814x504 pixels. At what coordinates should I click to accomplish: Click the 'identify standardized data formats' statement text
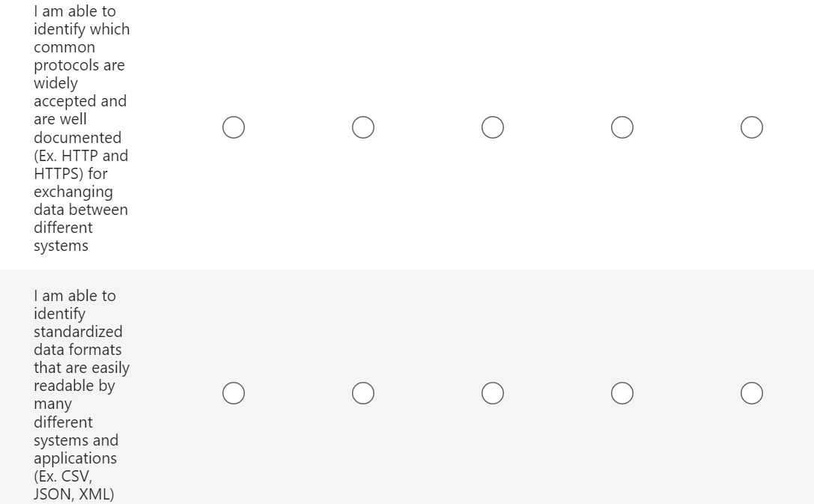coord(77,332)
